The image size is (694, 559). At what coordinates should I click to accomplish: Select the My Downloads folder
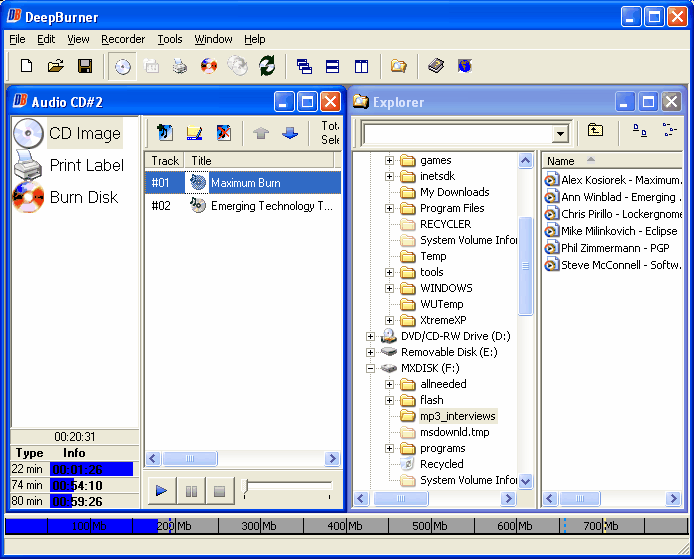click(455, 192)
